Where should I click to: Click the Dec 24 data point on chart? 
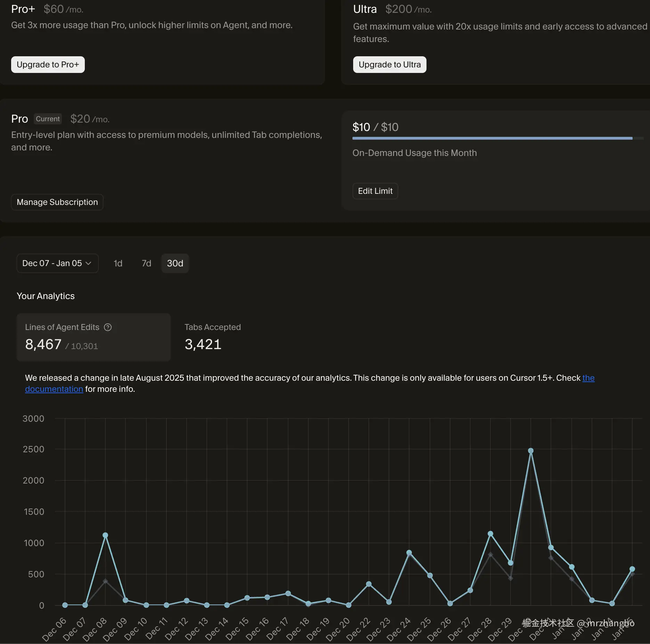pyautogui.click(x=409, y=553)
